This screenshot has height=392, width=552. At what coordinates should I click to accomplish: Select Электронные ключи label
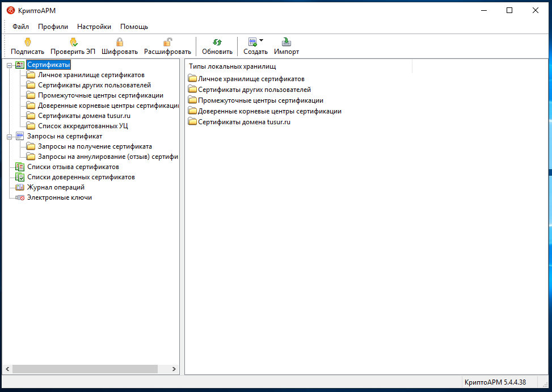click(60, 197)
